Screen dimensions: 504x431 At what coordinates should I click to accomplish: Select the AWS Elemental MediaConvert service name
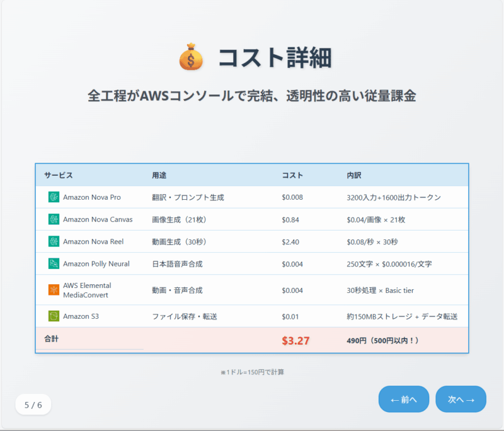coord(87,290)
